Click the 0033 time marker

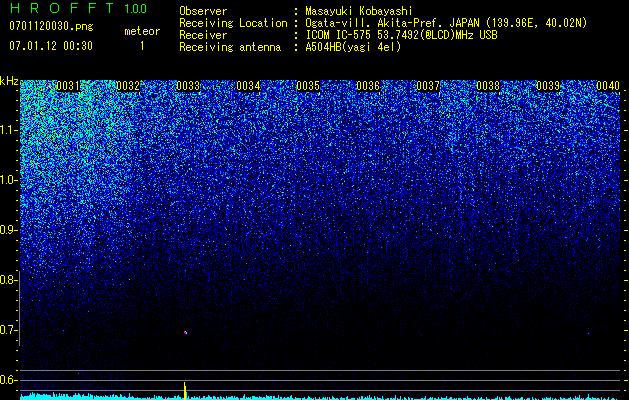coord(188,86)
